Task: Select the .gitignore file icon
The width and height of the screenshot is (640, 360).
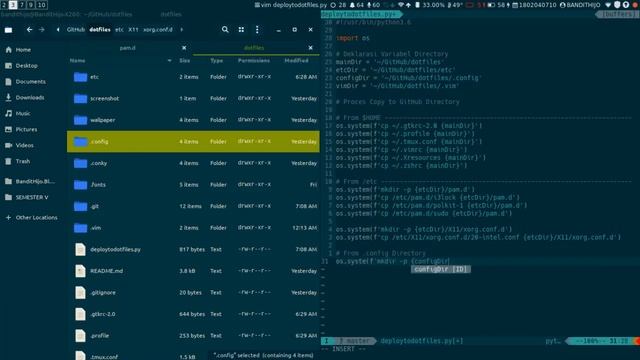Action: pos(80,293)
